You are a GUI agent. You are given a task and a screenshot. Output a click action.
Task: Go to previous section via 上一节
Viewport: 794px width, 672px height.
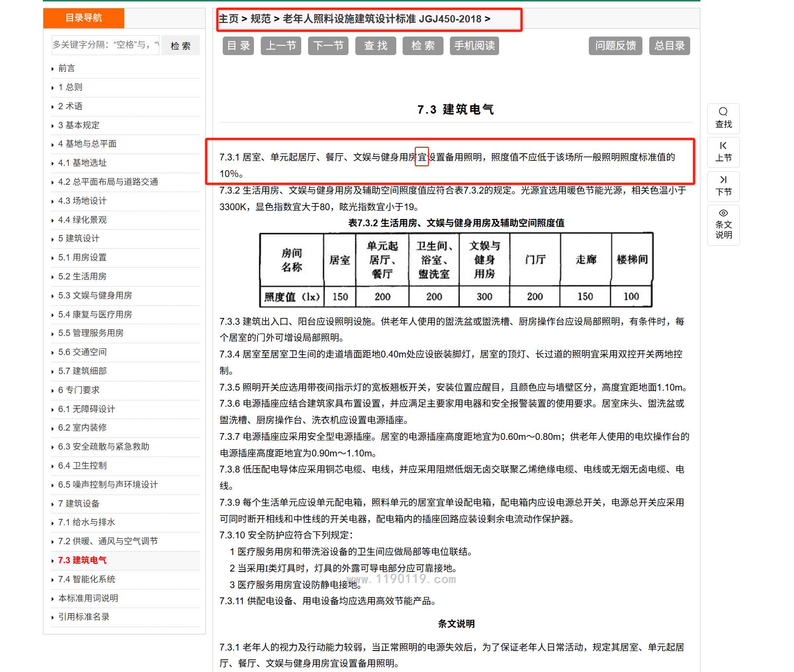click(281, 46)
